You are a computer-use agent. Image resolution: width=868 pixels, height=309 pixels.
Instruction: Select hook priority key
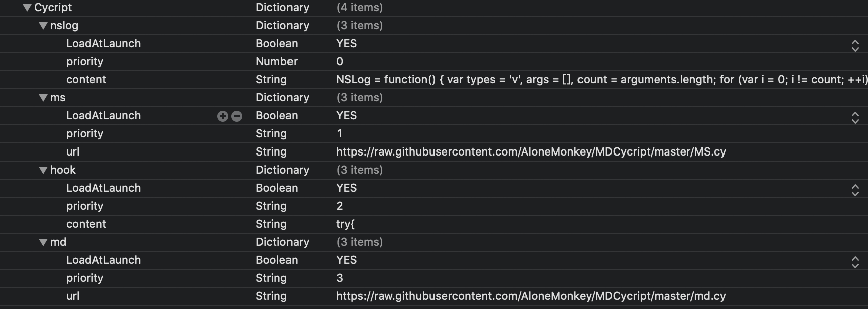85,206
